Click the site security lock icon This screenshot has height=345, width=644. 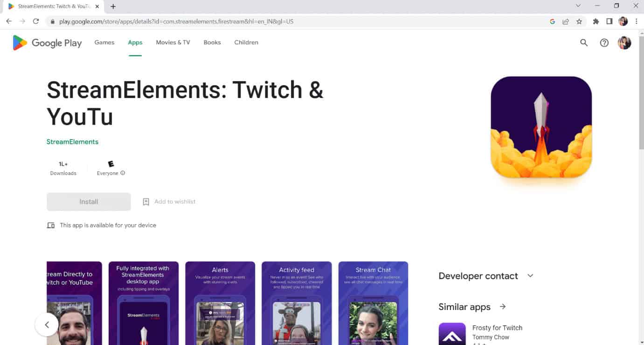click(x=53, y=21)
